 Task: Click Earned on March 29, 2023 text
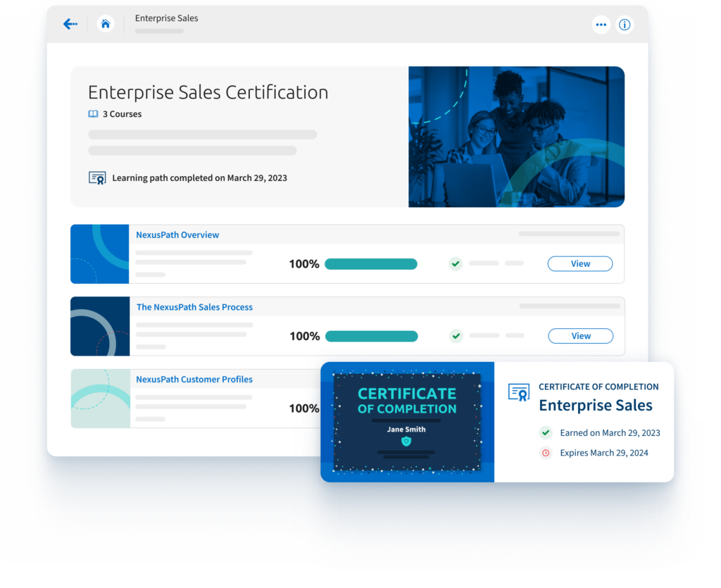[610, 432]
